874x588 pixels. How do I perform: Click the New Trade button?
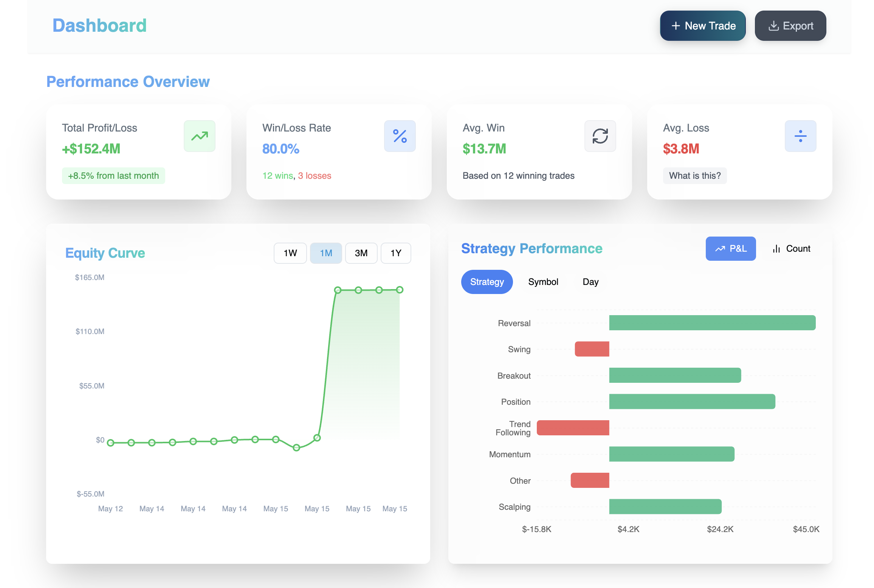(x=702, y=25)
